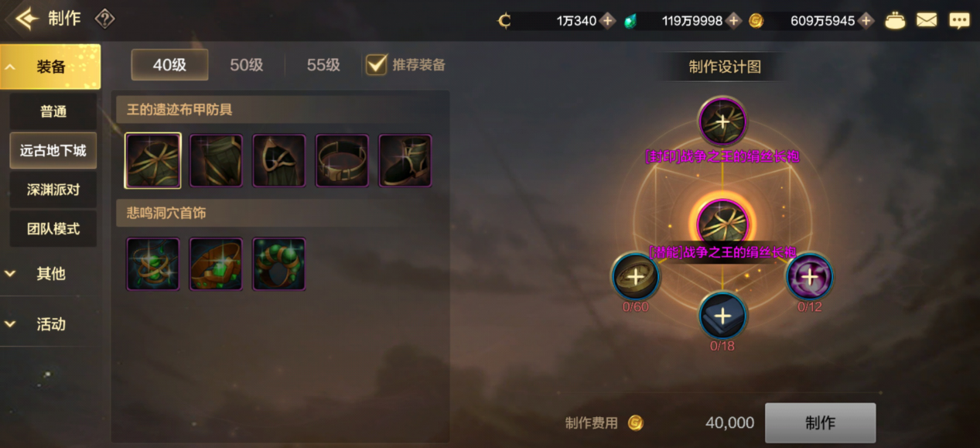Click the 制作 craft button
980x448 pixels.
[820, 422]
